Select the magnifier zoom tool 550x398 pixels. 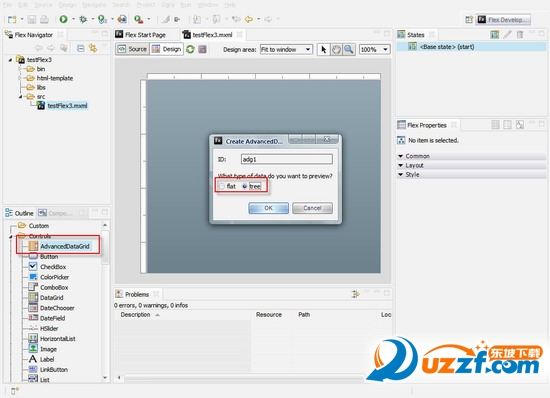coord(349,49)
